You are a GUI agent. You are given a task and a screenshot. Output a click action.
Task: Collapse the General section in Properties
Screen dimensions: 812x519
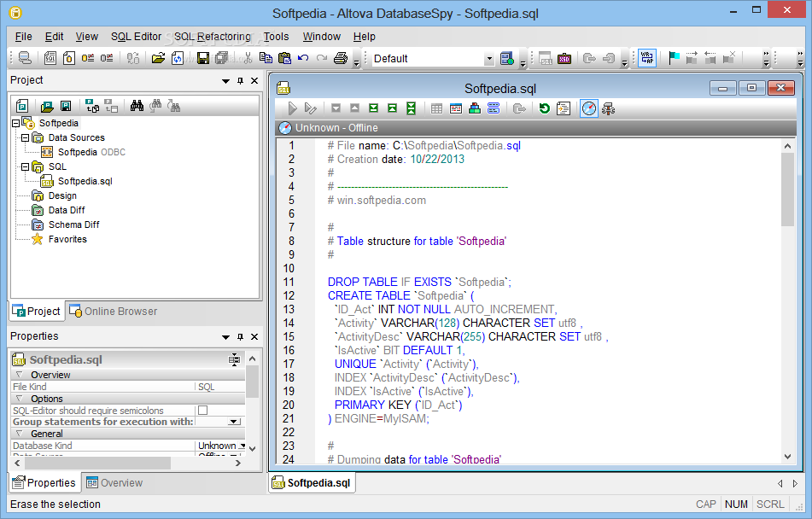[19, 434]
